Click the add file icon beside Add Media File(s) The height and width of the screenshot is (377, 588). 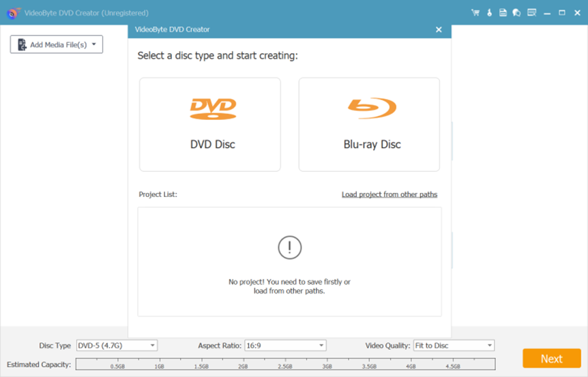point(22,44)
